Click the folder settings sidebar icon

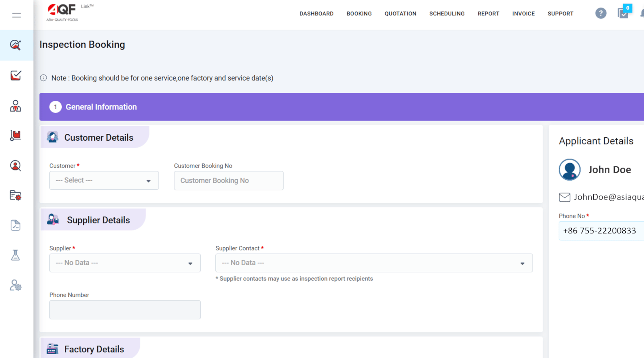click(x=15, y=195)
